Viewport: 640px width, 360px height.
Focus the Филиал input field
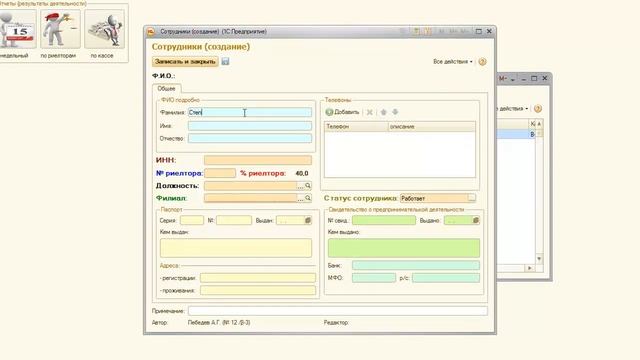click(251, 198)
